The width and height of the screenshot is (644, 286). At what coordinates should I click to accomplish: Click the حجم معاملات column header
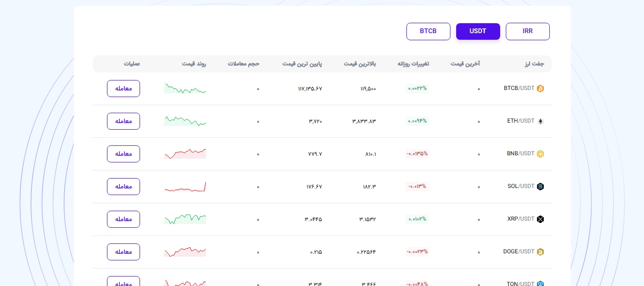(x=244, y=64)
